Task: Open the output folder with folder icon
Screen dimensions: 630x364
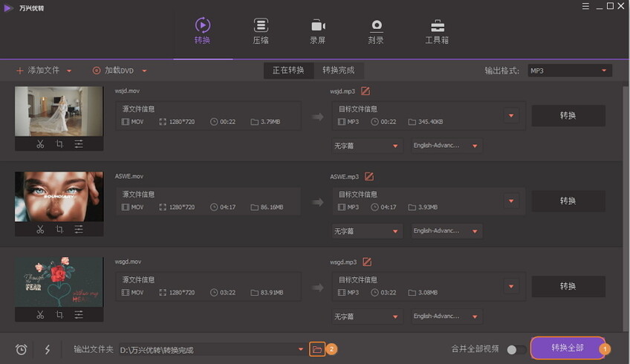Action: (x=317, y=349)
